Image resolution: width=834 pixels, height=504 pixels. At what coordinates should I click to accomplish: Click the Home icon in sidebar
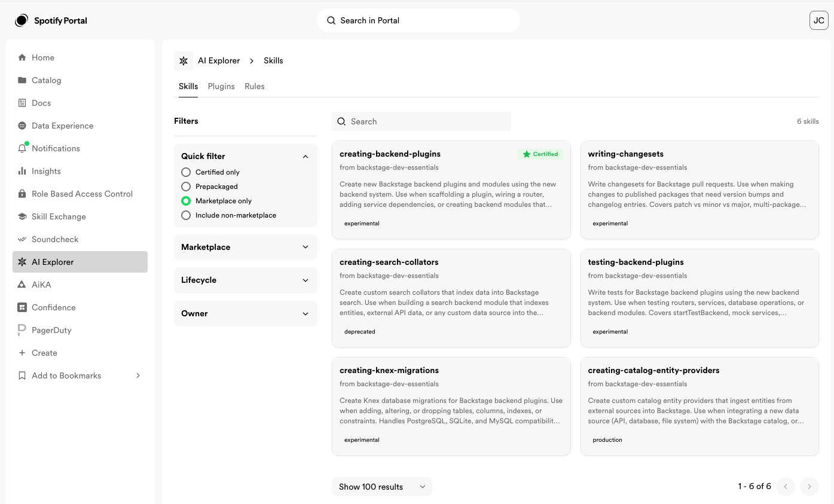coord(22,57)
